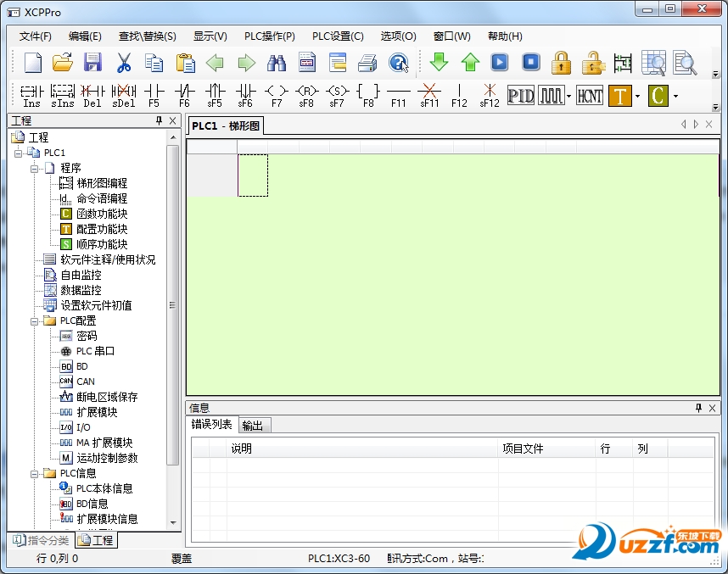Screen dimensions: 728x574
Task: Open the PLC设置(C) menu
Action: [338, 36]
